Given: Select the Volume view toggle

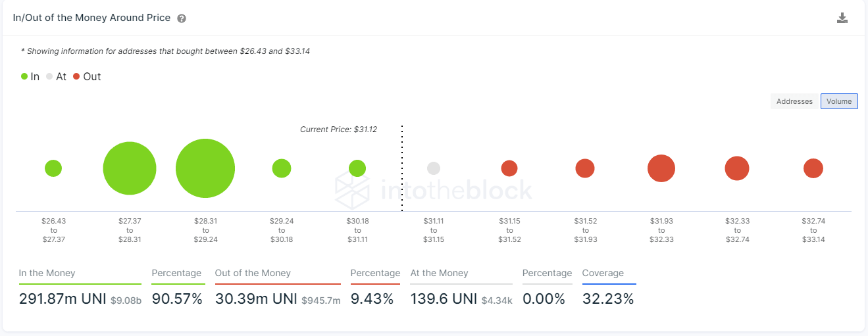Looking at the screenshot, I should (839, 101).
